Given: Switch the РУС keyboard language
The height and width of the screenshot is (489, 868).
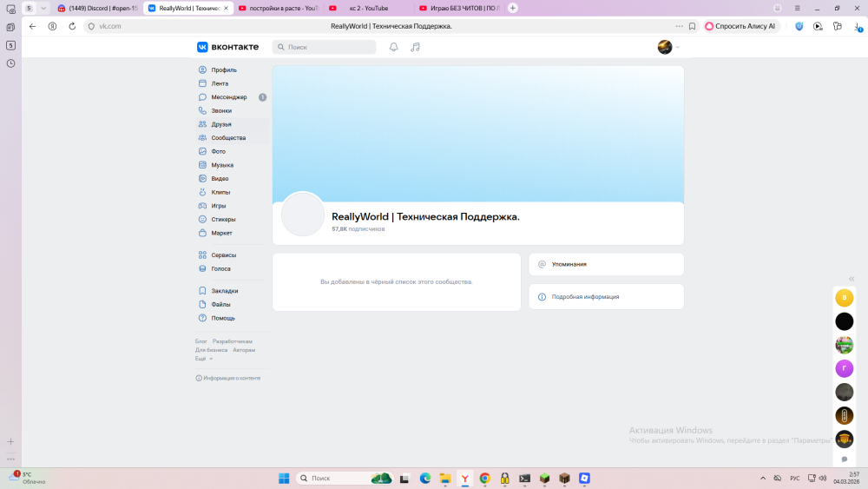Looking at the screenshot, I should tap(795, 479).
